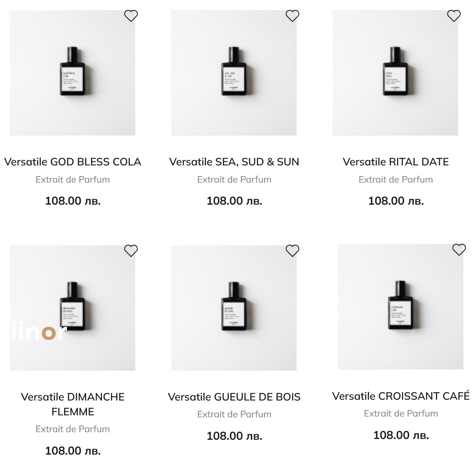Open Versatile DIMANCHE FLEMME title link

click(73, 404)
